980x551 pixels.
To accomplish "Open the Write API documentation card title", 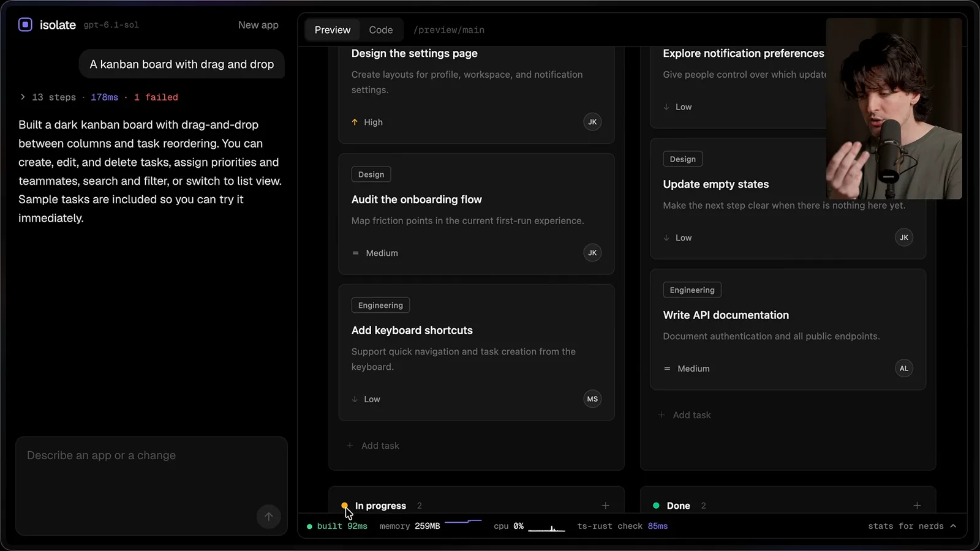I will (726, 315).
